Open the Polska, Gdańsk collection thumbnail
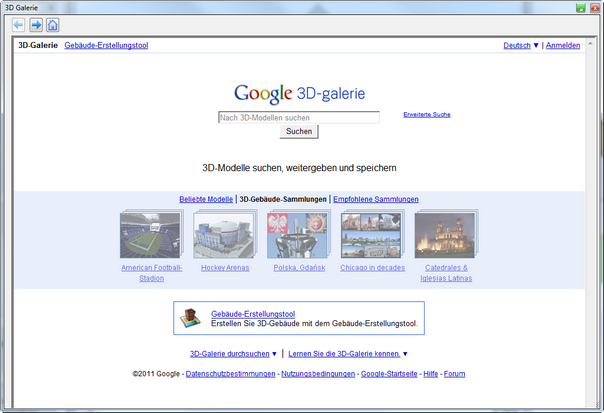 pyautogui.click(x=299, y=234)
